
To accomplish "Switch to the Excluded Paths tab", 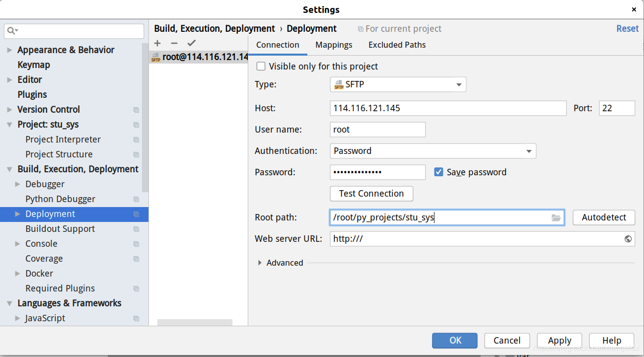I will 397,45.
